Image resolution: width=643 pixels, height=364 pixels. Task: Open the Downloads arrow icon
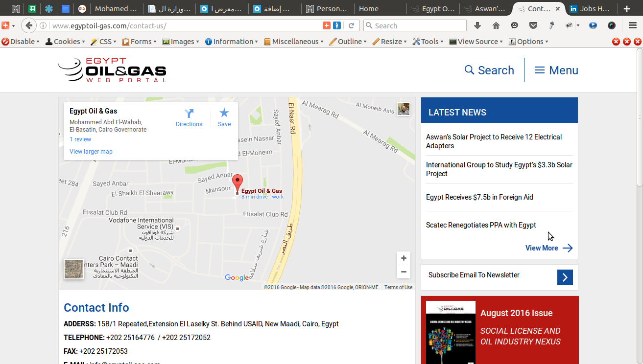477,25
